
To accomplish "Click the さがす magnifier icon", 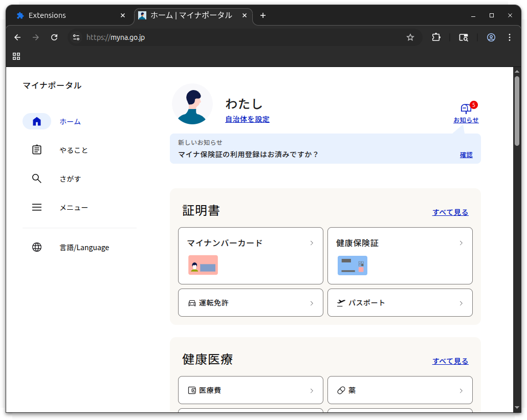I will point(36,178).
